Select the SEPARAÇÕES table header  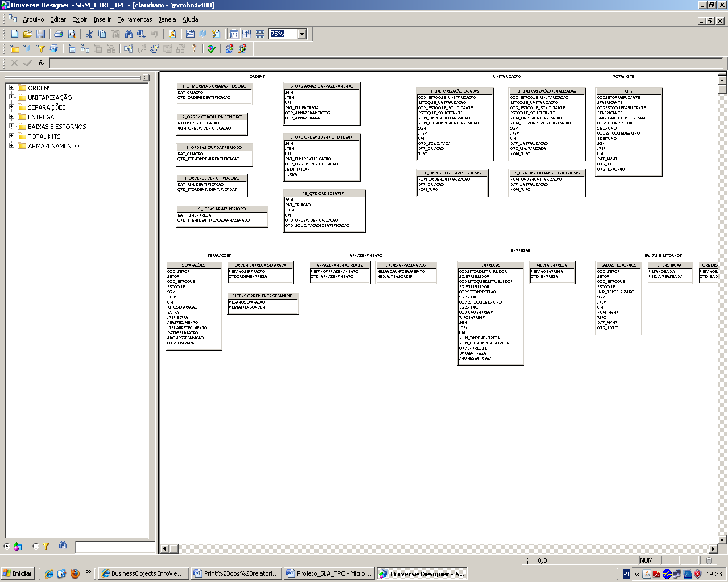click(194, 265)
